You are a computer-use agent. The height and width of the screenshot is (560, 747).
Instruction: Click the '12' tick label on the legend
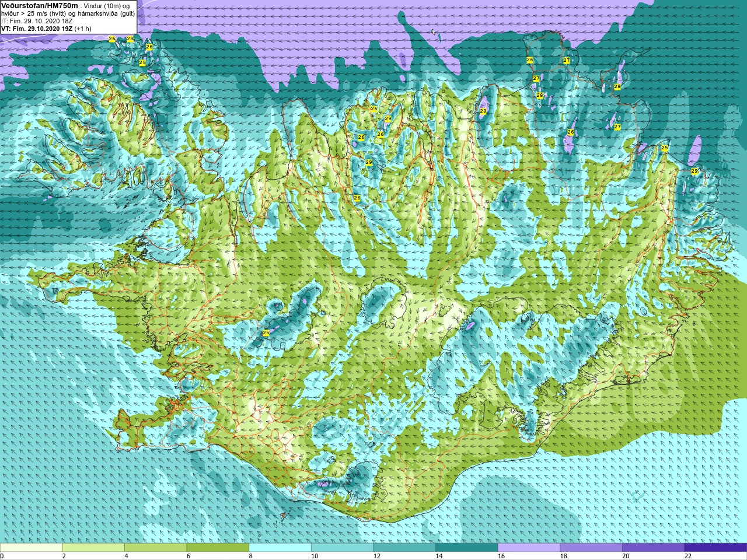tap(377, 556)
